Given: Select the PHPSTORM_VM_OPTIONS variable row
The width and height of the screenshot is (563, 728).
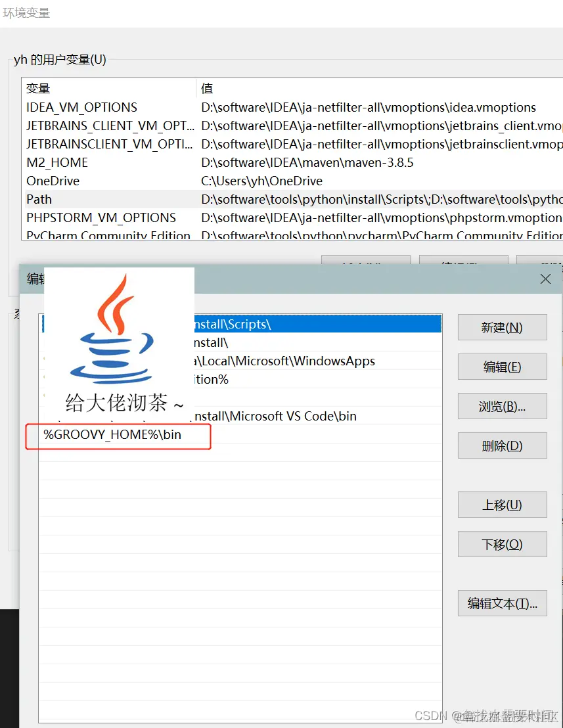Looking at the screenshot, I should tap(292, 217).
